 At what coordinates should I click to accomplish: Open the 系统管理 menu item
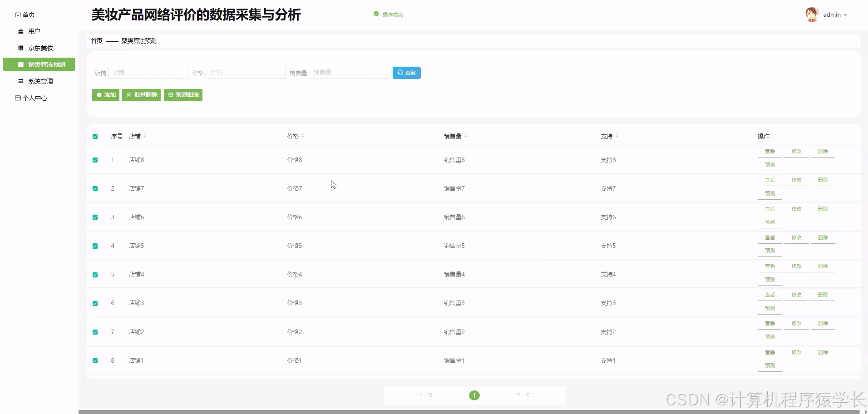click(x=35, y=81)
